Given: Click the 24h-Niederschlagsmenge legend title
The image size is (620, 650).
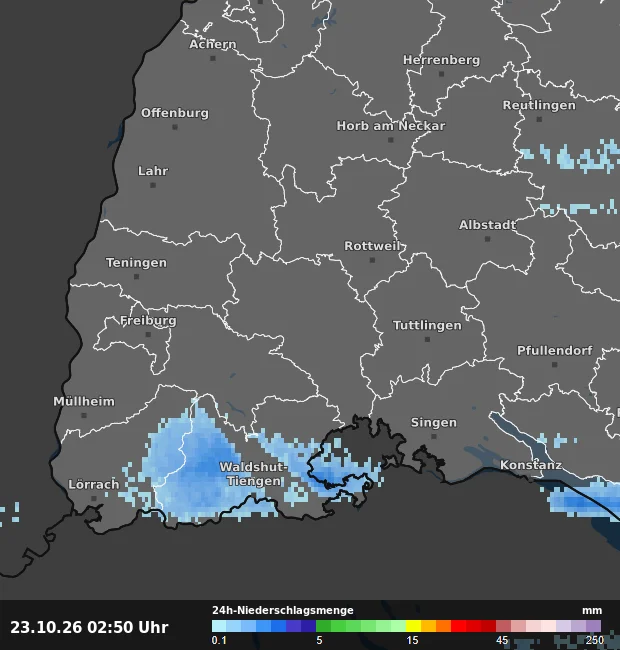Looking at the screenshot, I should 283,610.
